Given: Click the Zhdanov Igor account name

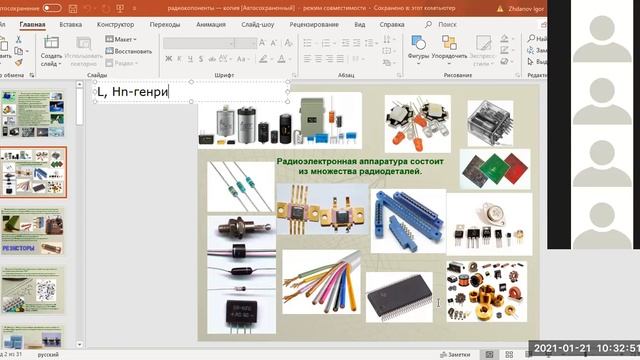Looking at the screenshot, I should tap(526, 9).
